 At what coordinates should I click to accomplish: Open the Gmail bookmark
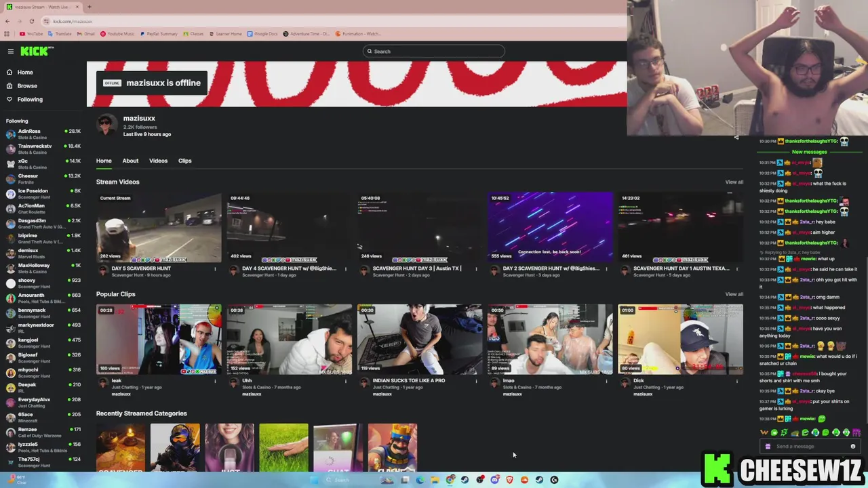(x=86, y=34)
